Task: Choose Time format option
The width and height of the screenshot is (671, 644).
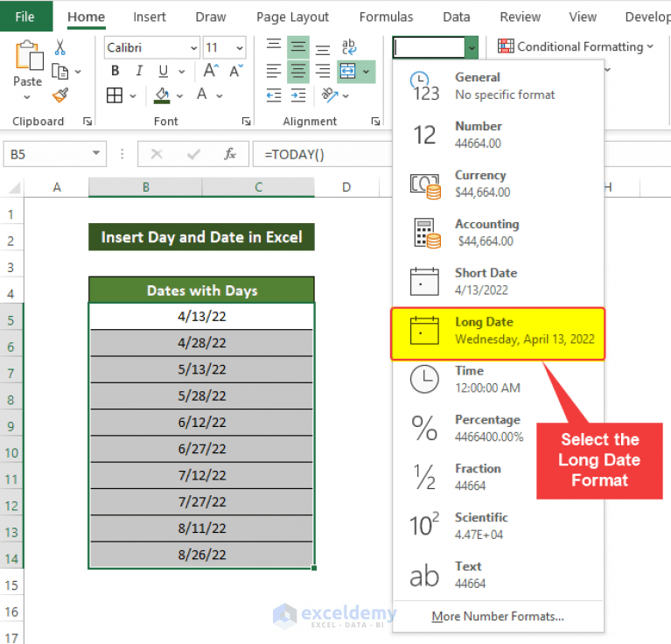Action: click(498, 379)
